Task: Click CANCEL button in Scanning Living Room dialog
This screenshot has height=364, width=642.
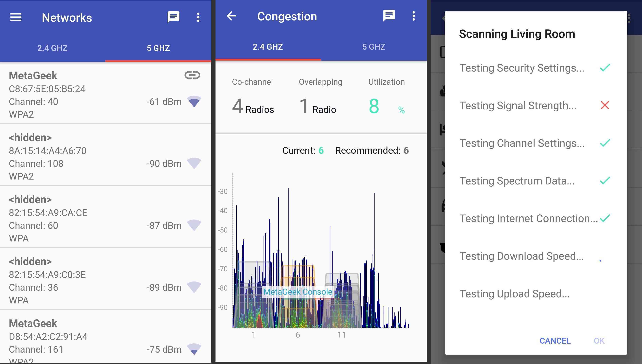Action: pos(555,341)
